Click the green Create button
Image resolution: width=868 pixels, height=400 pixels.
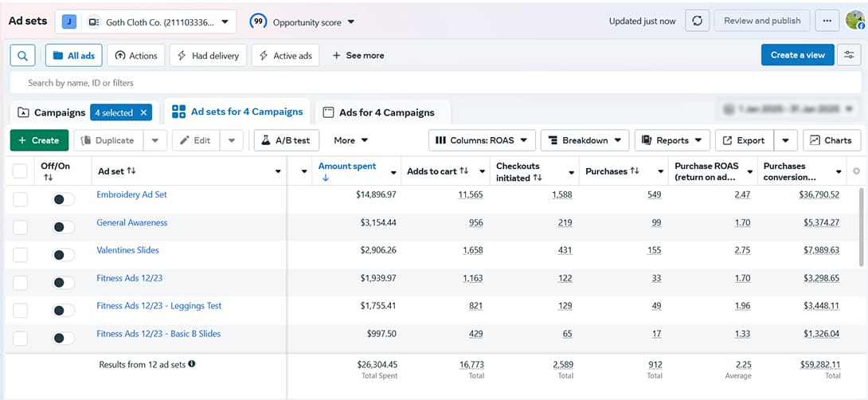click(39, 140)
